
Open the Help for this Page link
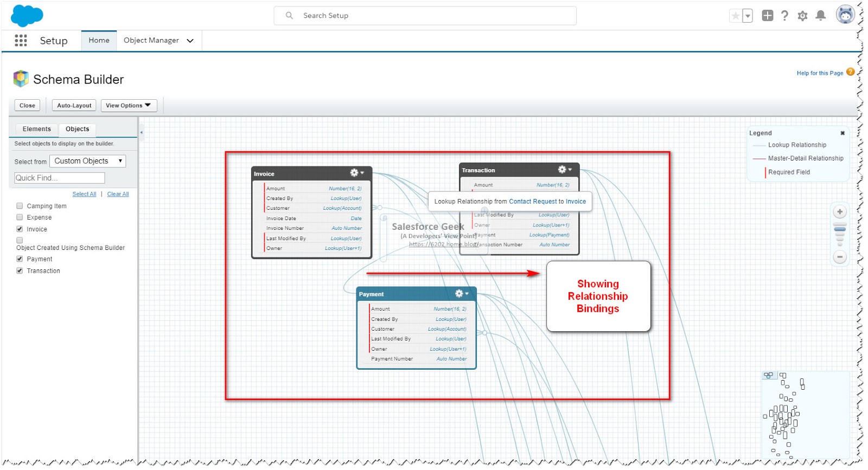[x=820, y=73]
